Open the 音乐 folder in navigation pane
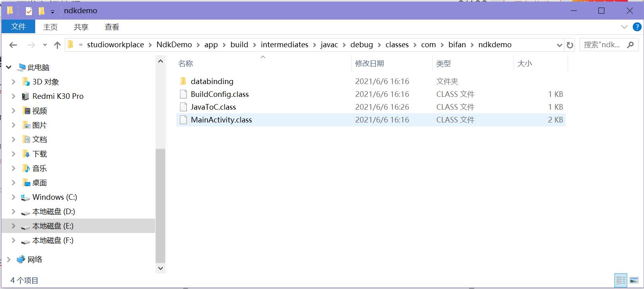Image resolution: width=644 pixels, height=289 pixels. tap(39, 168)
